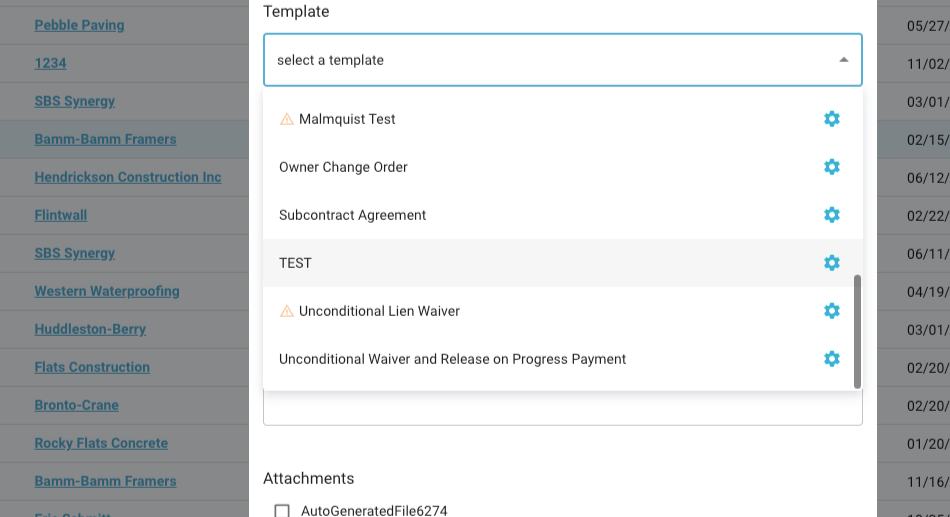
Task: Click the 'select a template' combo box
Action: [550, 60]
